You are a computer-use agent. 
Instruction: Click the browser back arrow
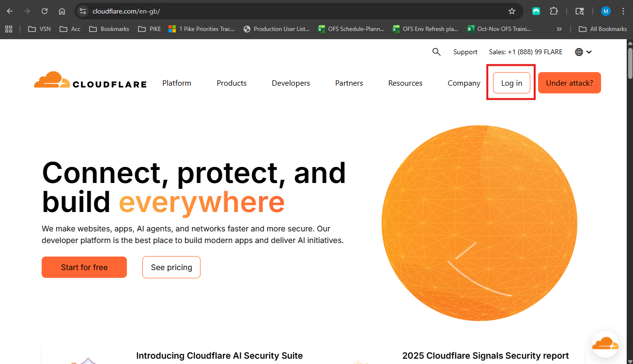coord(10,11)
